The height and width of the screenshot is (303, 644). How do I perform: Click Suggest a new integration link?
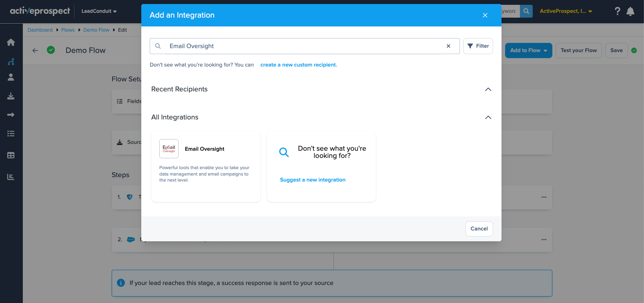pos(313,180)
